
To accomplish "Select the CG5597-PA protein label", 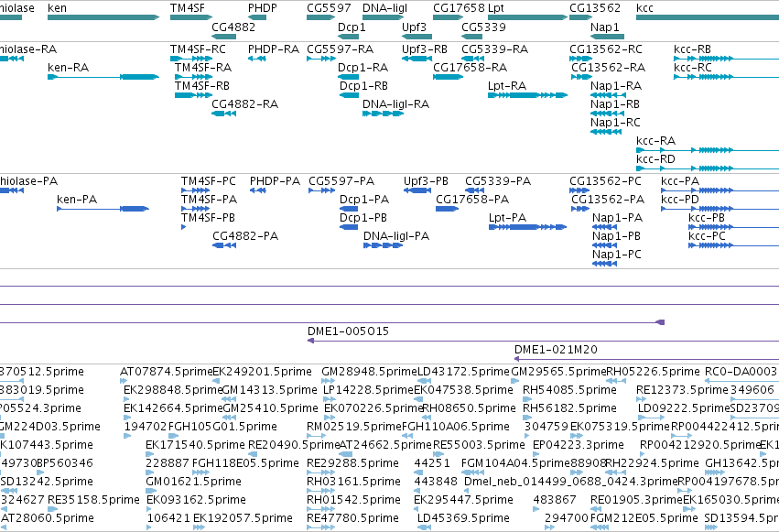I will [x=341, y=180].
